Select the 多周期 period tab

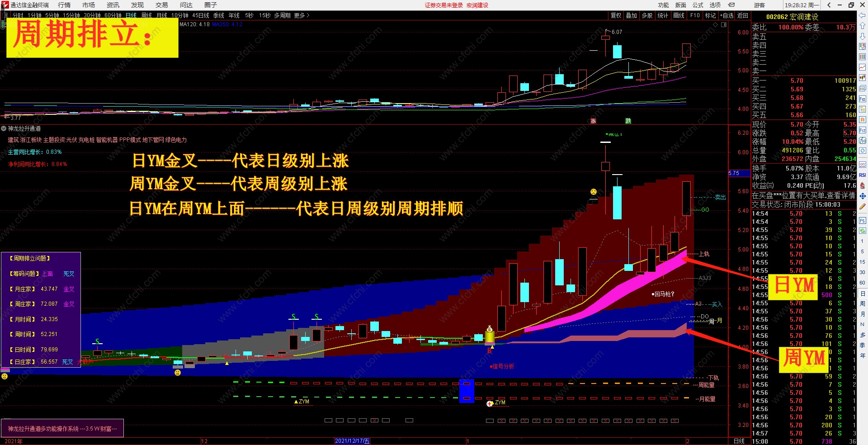282,15
